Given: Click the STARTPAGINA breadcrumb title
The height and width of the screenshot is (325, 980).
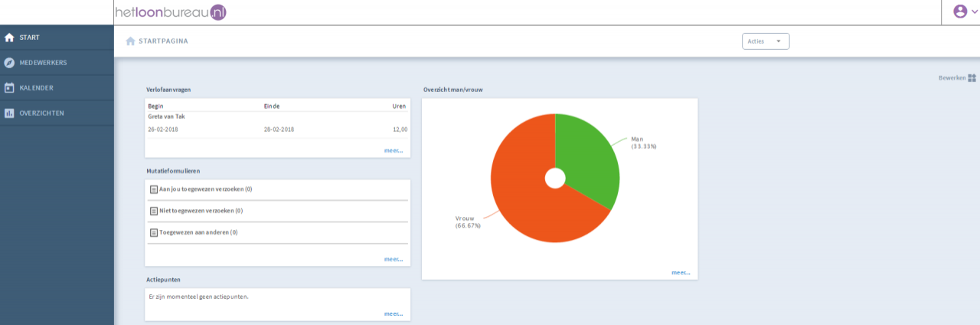Looking at the screenshot, I should (163, 41).
